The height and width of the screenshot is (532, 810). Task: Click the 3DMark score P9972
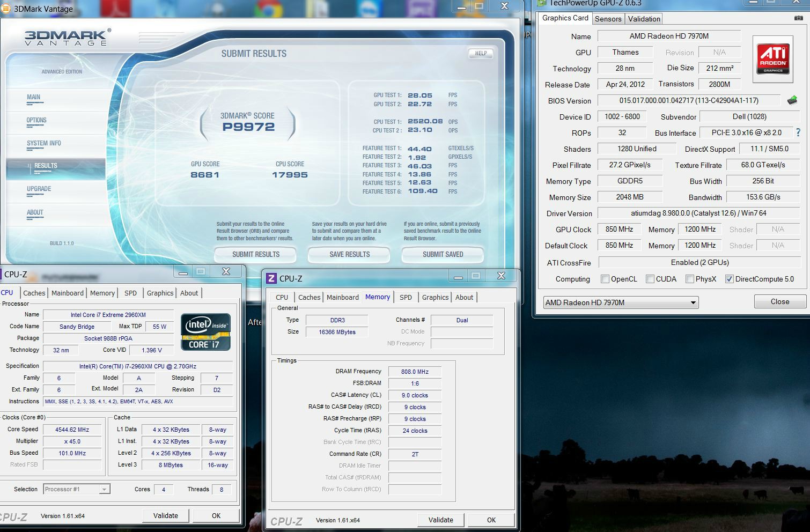[248, 127]
